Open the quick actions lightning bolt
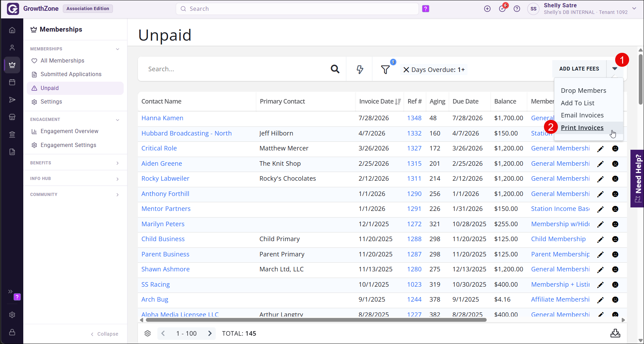The image size is (644, 344). pos(360,69)
